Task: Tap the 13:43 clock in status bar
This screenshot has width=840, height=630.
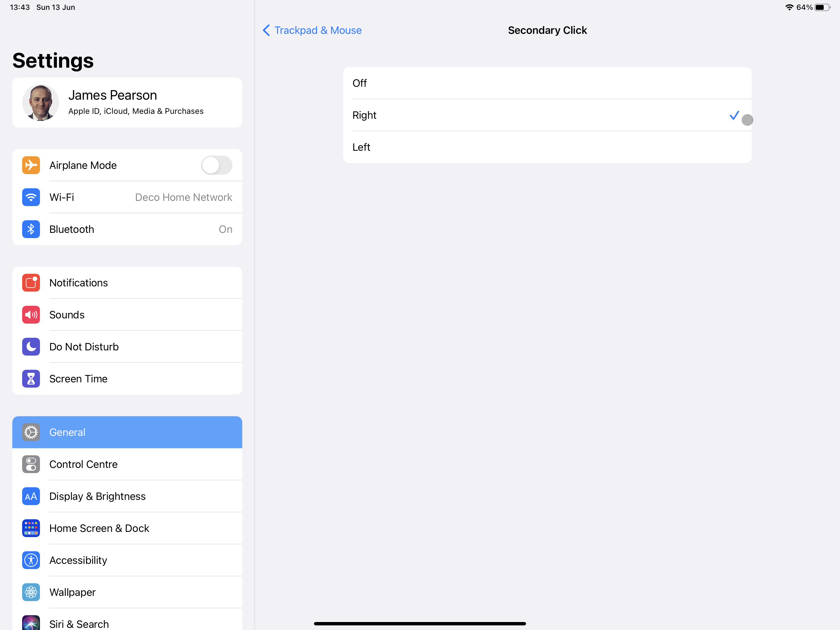Action: 20,7
